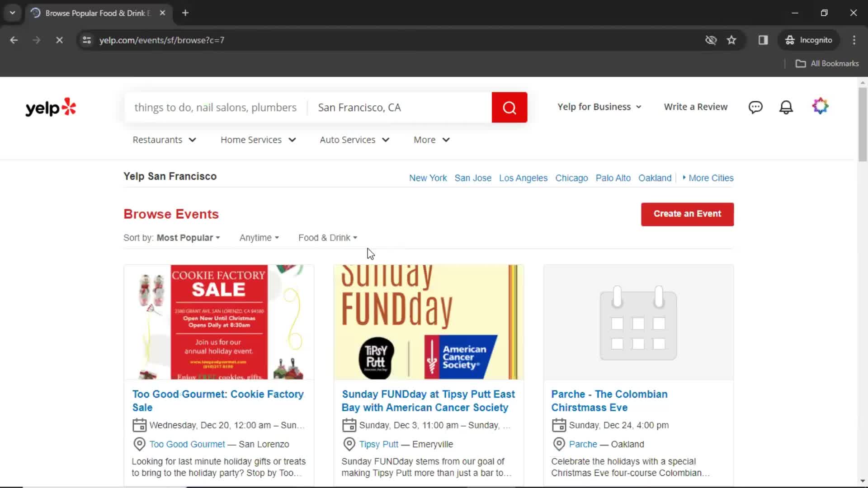Switch city to Oakland

click(655, 178)
